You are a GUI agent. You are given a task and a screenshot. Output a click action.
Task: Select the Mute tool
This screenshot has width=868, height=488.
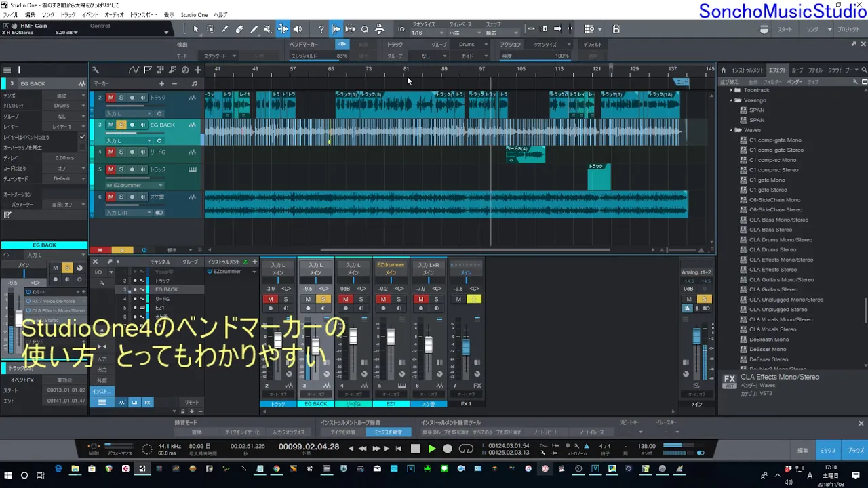coord(268,29)
